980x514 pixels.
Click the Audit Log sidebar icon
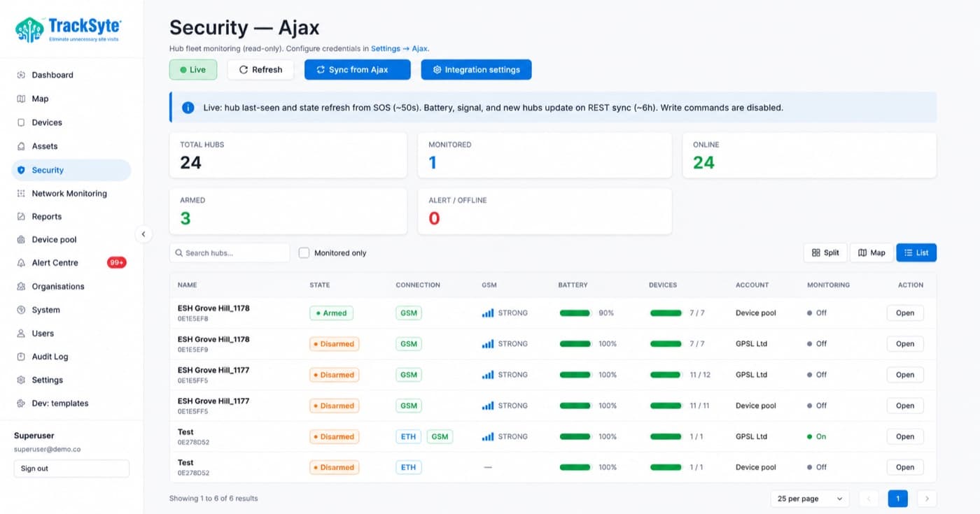coord(21,357)
